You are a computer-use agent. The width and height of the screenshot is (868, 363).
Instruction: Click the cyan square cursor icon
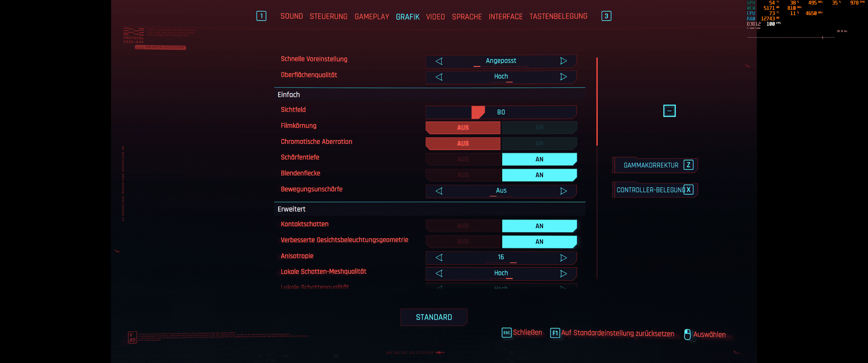669,111
